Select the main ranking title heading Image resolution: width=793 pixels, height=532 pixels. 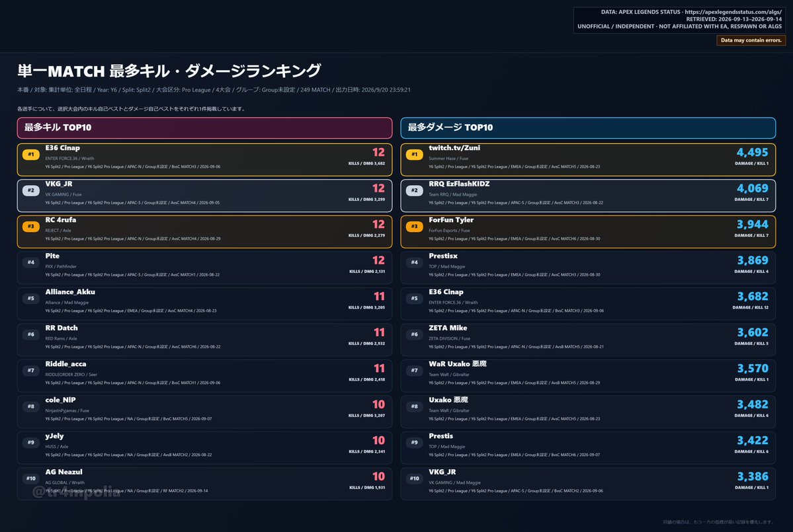(169, 71)
